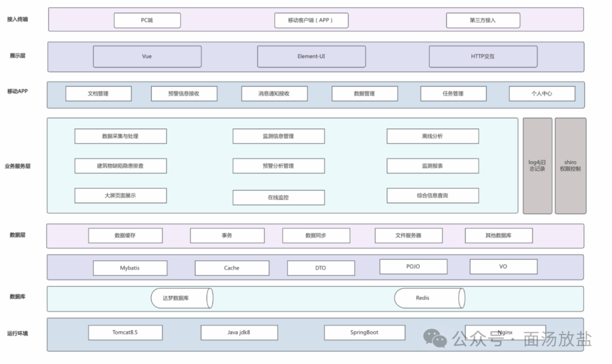Click the 文档管理 module box
The image size is (612, 364).
(x=99, y=93)
